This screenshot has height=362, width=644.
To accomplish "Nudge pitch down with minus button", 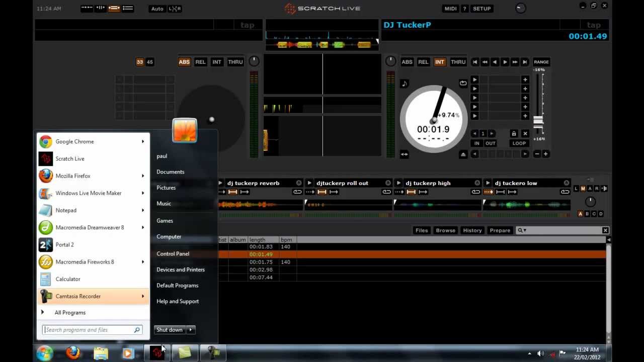I will (x=537, y=154).
